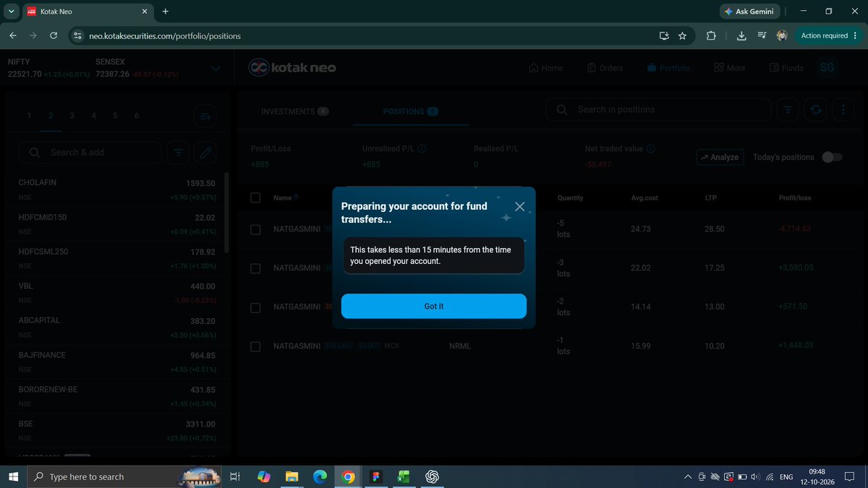
Task: Click info icon beside Net traded value
Action: pos(651,149)
